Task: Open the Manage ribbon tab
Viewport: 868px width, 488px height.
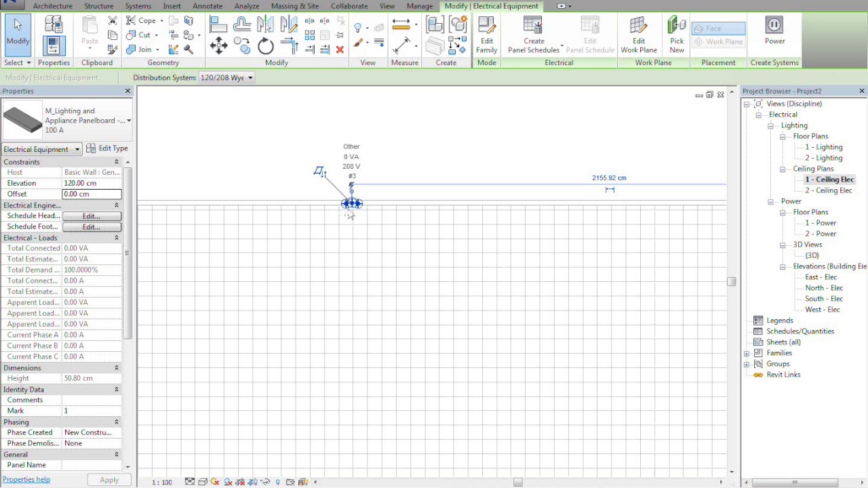Action: tap(420, 6)
